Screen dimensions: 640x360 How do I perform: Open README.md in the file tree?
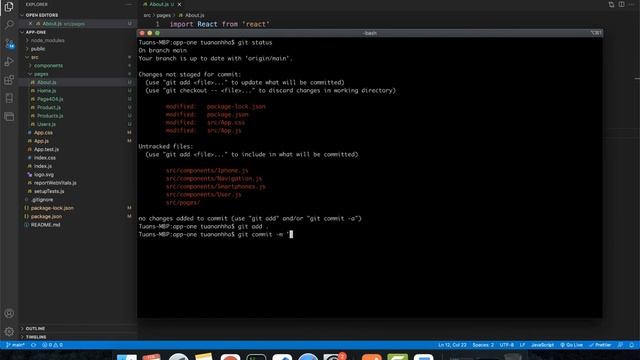45,225
